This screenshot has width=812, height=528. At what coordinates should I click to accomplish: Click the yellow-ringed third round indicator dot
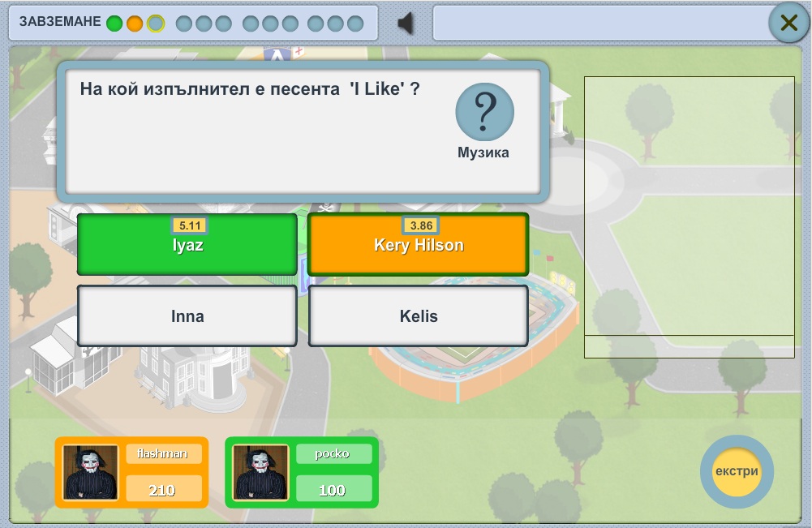click(155, 24)
